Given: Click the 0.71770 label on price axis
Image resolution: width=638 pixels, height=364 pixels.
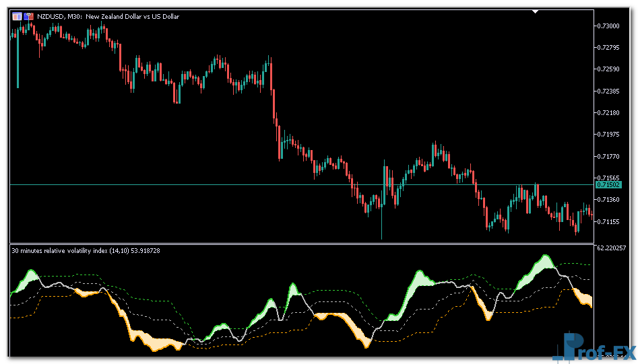Looking at the screenshot, I should pyautogui.click(x=608, y=156).
